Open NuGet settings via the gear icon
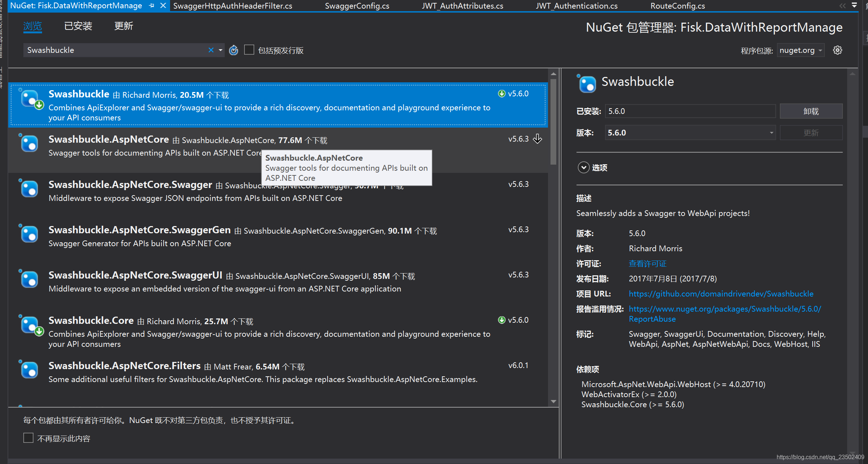This screenshot has width=868, height=464. 838,50
